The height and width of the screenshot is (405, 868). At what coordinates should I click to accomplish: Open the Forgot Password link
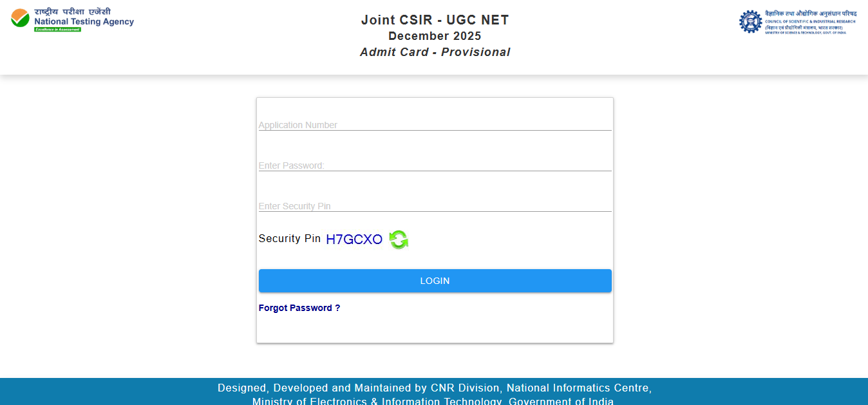click(299, 308)
